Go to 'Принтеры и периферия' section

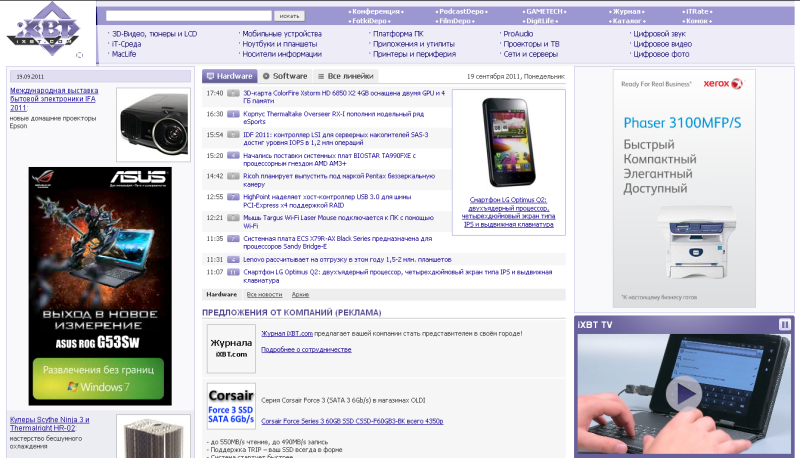414,54
